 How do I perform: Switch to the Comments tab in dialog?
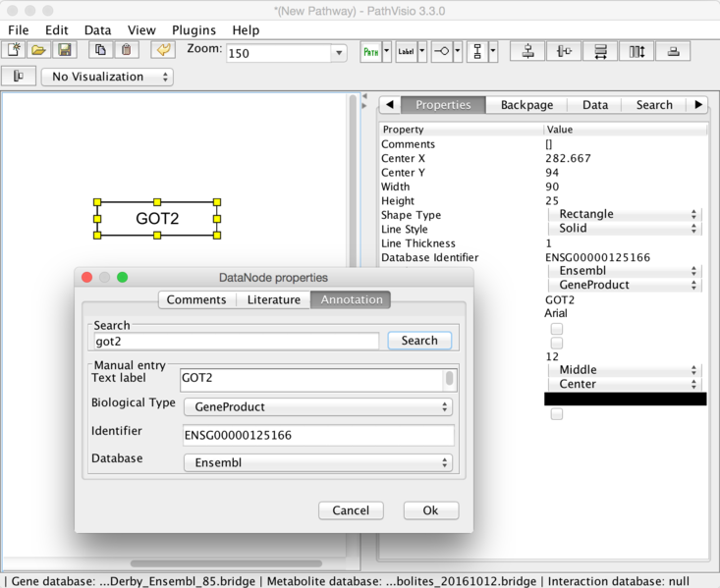(196, 299)
